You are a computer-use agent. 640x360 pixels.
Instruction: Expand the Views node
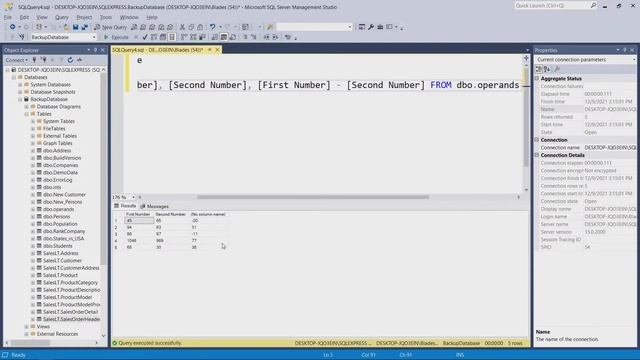pos(27,327)
